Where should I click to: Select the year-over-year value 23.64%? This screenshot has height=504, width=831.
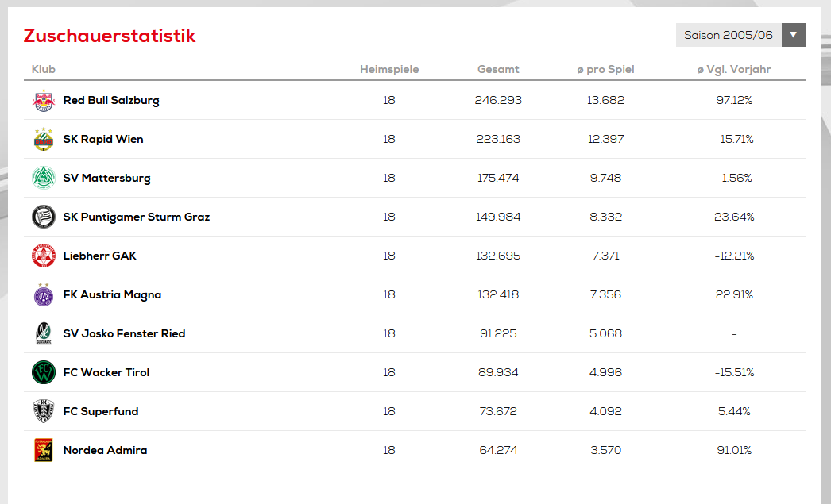pos(734,217)
